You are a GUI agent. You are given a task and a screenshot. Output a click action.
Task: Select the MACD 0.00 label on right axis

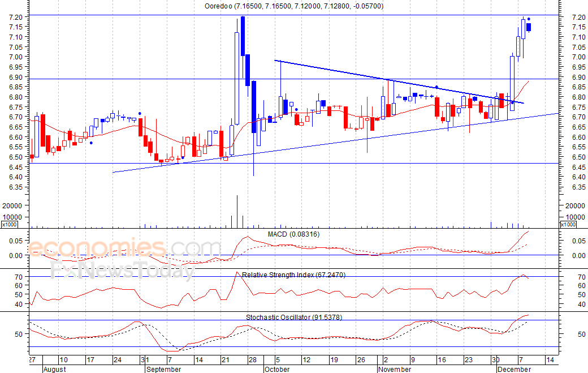[x=578, y=255]
